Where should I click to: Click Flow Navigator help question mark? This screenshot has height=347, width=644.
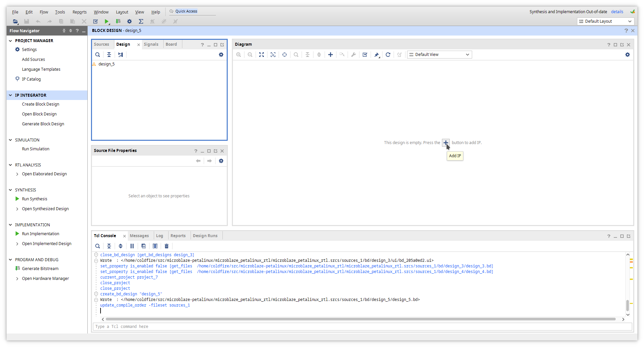click(x=77, y=31)
